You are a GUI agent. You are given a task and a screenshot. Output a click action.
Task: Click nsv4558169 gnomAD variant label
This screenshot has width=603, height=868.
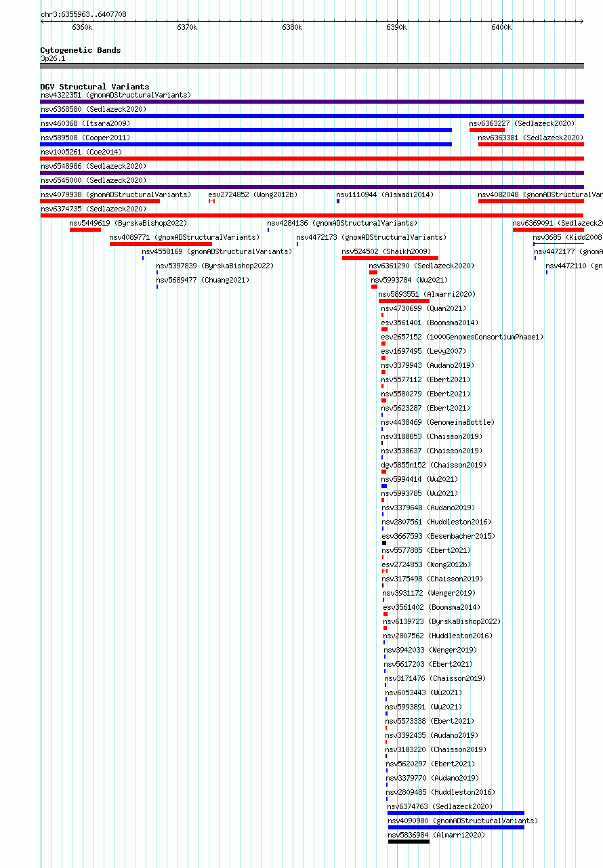pos(217,251)
